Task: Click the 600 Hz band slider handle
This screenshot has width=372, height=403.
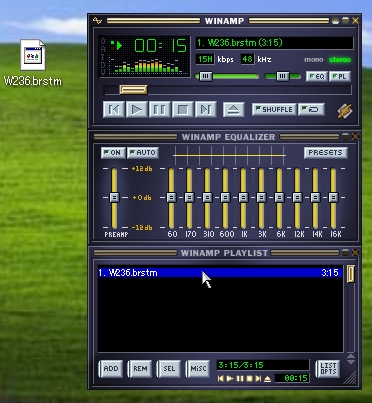Action: pyautogui.click(x=225, y=197)
